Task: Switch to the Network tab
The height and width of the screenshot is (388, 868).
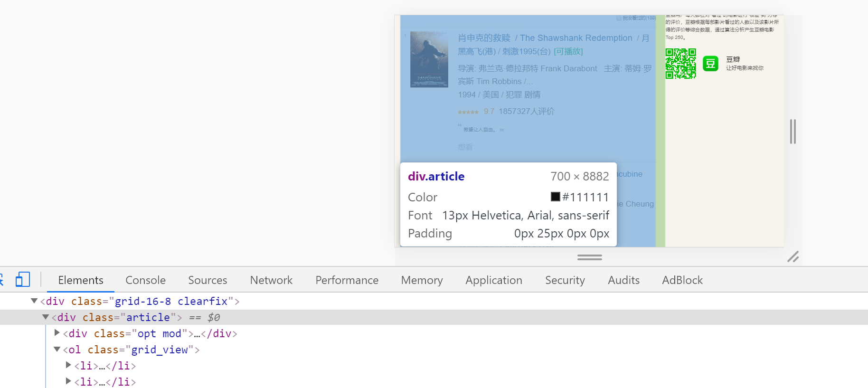Action: coord(271,280)
